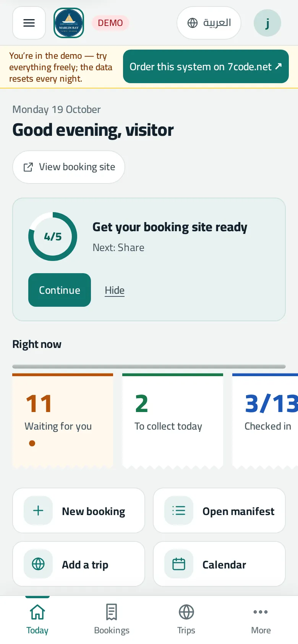The width and height of the screenshot is (298, 644).
Task: Open the 2 To collect today card
Action: (x=173, y=421)
